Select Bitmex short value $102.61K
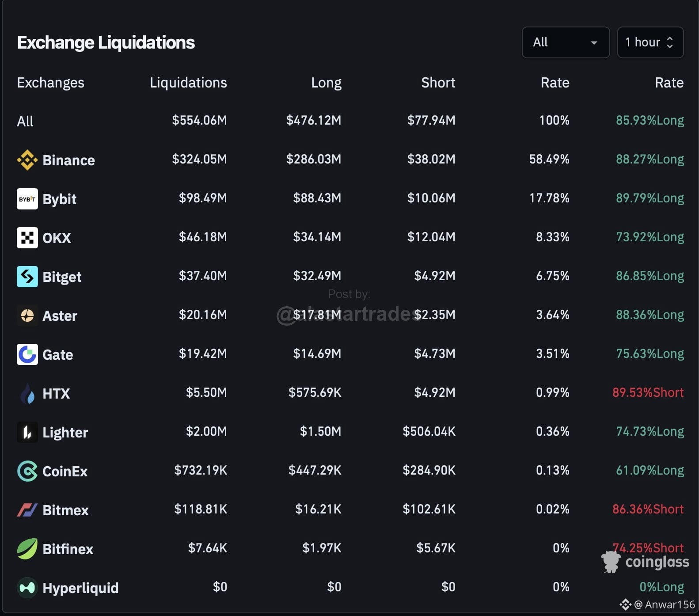Viewport: 699px width, 616px height. coord(429,509)
